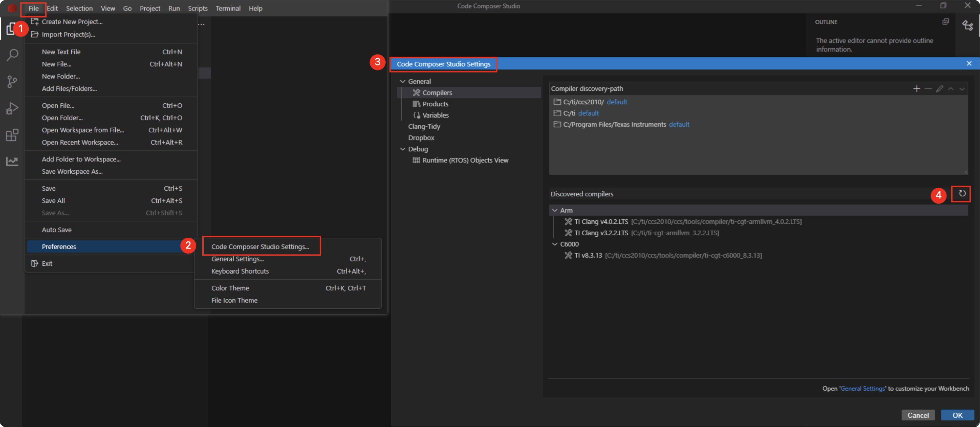This screenshot has width=980, height=427.
Task: Open the View menu
Action: [108, 8]
